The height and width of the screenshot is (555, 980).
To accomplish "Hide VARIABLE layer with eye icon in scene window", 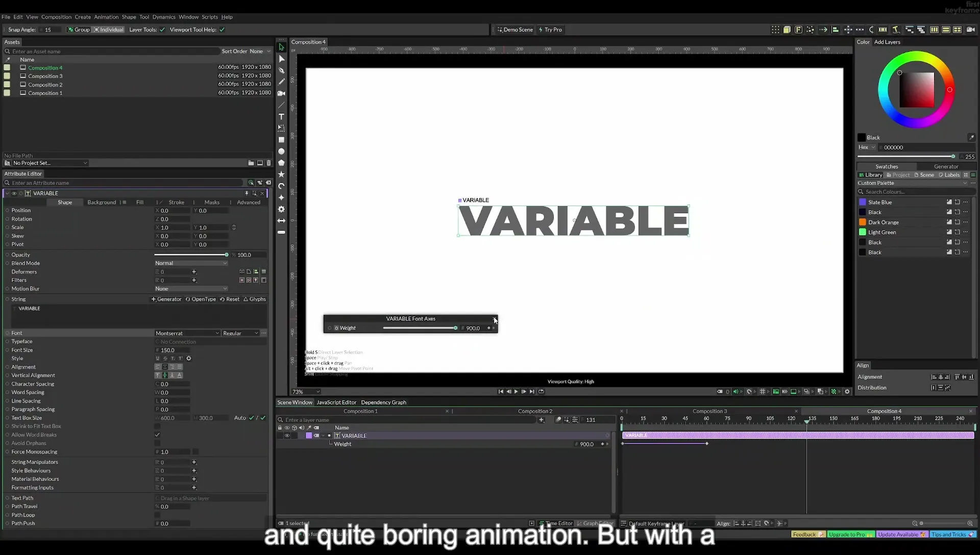I will tap(287, 436).
